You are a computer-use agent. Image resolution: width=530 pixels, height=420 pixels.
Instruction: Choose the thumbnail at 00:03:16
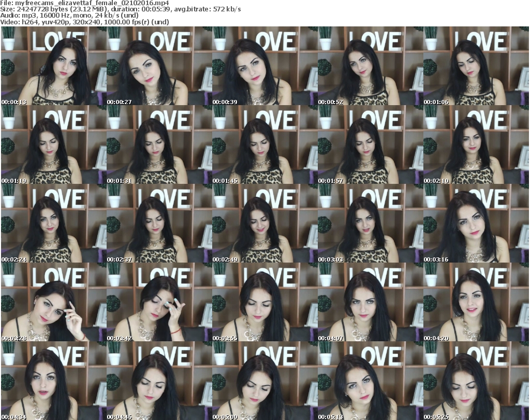(x=476, y=223)
